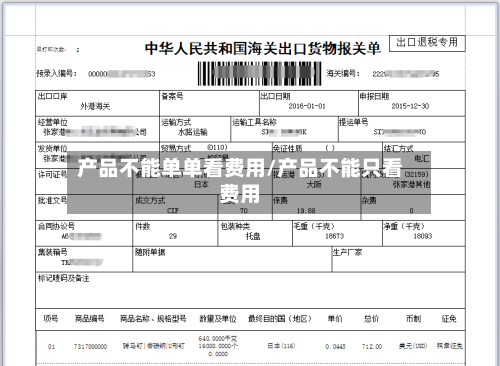This screenshot has width=500, height=366.
Task: Select the net weight 18093
Action: pyautogui.click(x=423, y=236)
